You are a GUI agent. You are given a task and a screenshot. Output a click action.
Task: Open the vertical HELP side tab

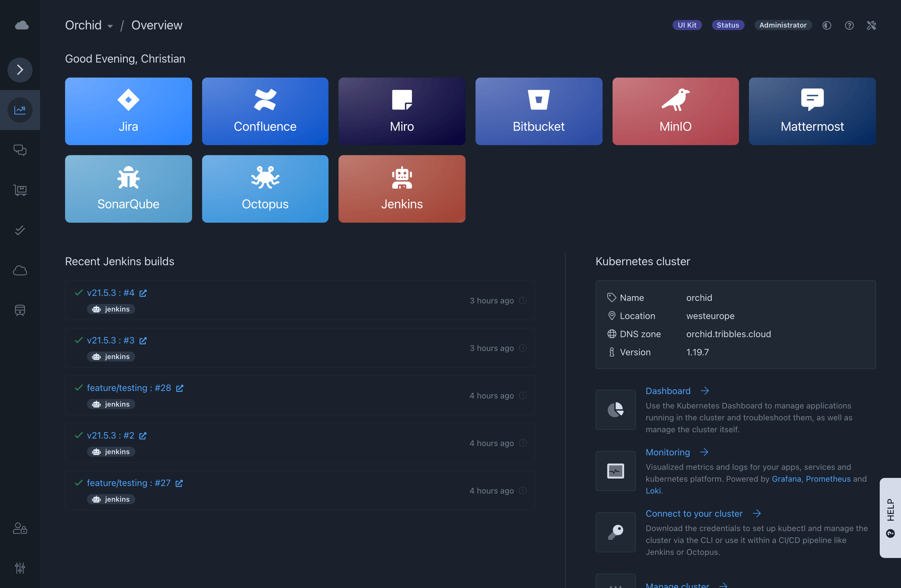tap(890, 517)
